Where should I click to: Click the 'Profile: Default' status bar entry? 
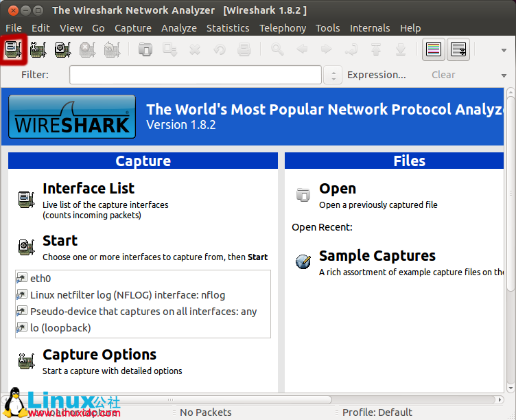(x=377, y=412)
